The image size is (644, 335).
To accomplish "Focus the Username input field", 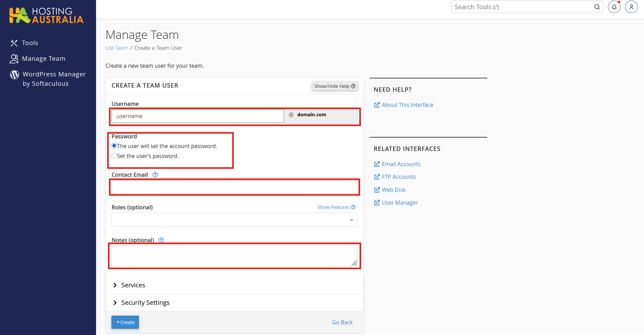I will click(x=198, y=116).
